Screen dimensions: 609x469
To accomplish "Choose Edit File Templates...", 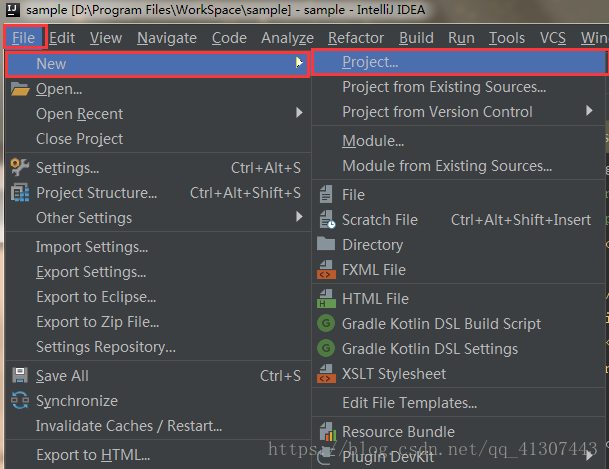I will (459, 403).
